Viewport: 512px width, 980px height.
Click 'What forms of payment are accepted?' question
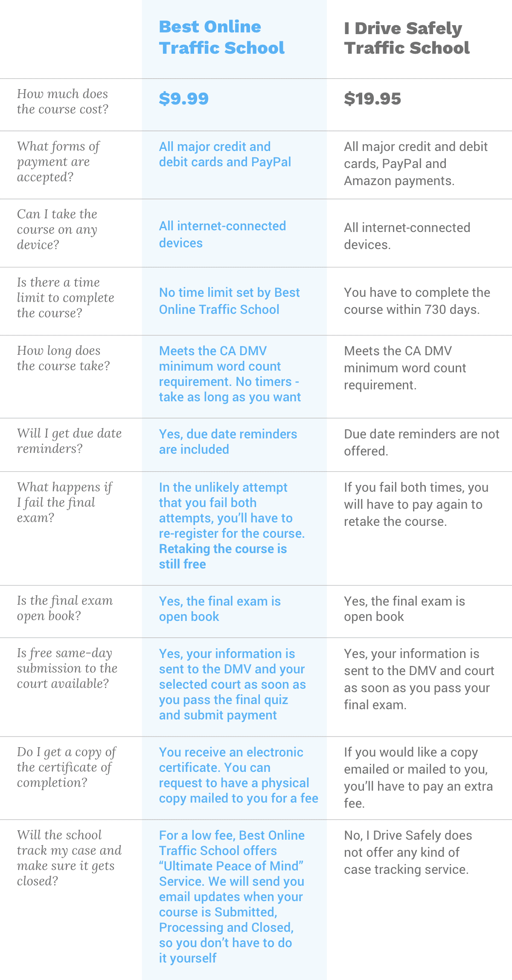coord(58,162)
